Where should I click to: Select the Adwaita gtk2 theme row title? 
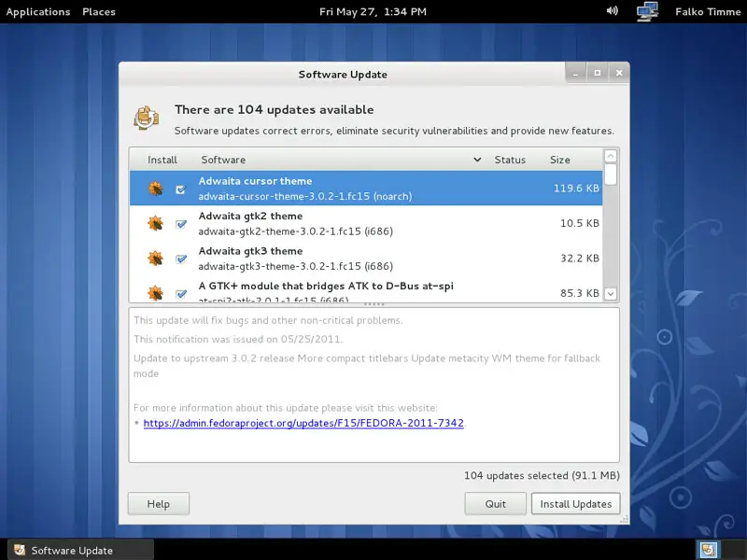(x=250, y=216)
